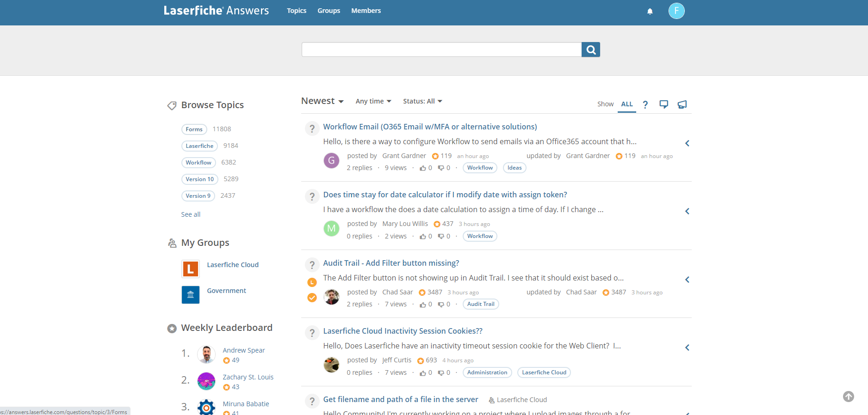This screenshot has height=415, width=868.
Task: Downvote the Workflow Email post
Action: [x=441, y=168]
